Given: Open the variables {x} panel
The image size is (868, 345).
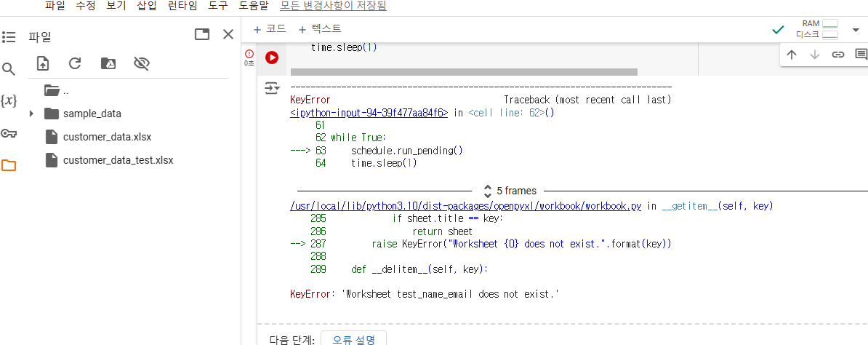Looking at the screenshot, I should tap(9, 101).
